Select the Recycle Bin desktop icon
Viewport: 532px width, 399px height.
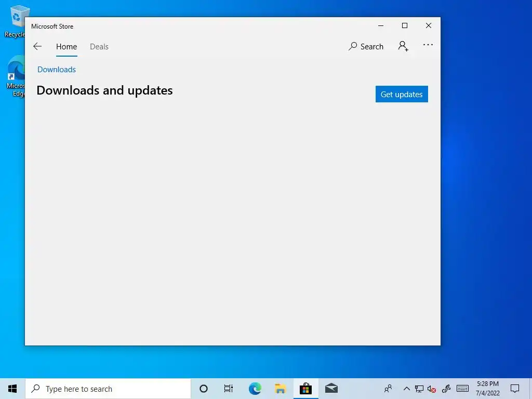(15, 22)
